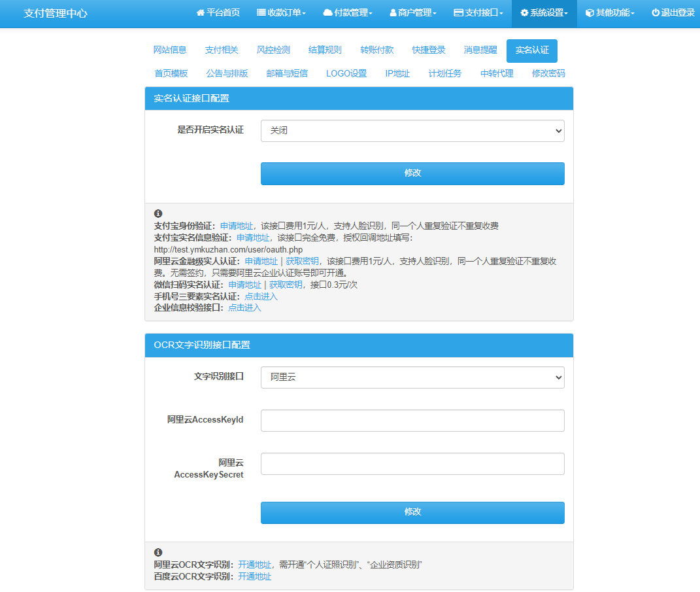
Task: Open the 是否开启实名认证 dropdown
Action: point(412,131)
